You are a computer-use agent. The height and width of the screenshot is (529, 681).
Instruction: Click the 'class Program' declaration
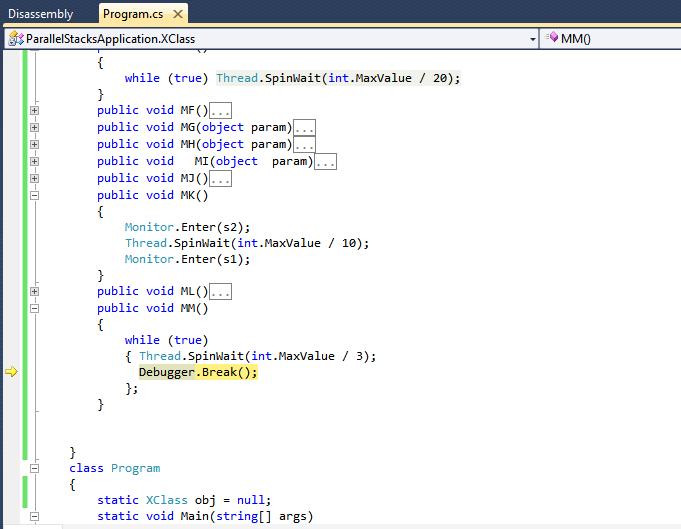[115, 468]
